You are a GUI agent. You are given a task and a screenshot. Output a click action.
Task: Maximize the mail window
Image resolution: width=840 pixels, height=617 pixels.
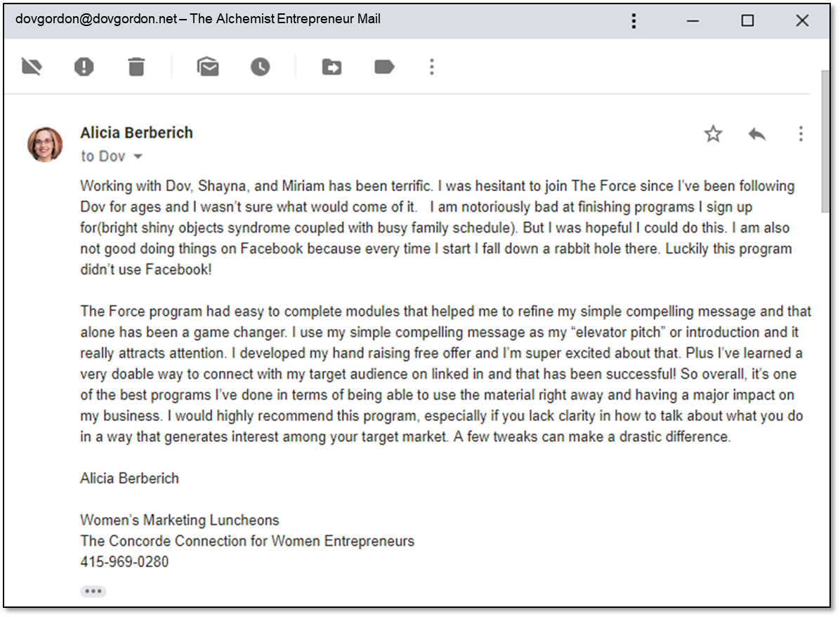click(x=747, y=20)
